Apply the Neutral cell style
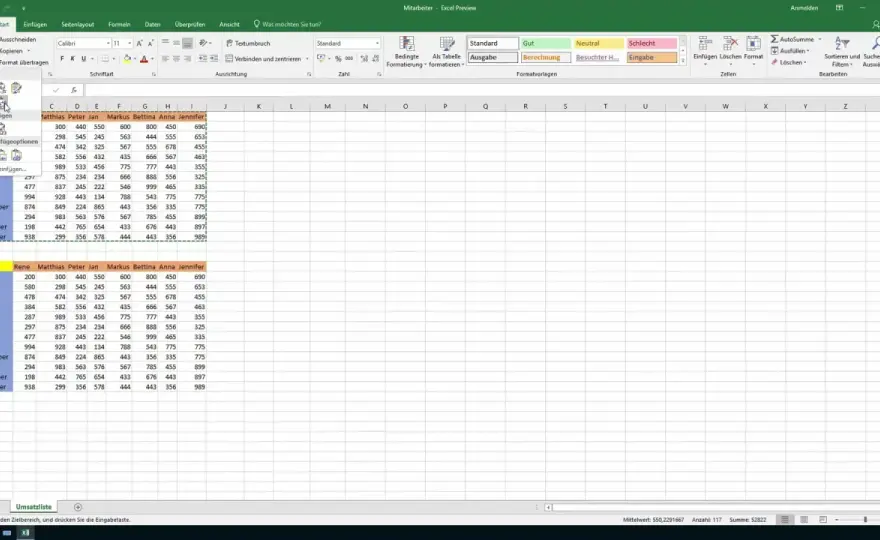 pyautogui.click(x=599, y=43)
